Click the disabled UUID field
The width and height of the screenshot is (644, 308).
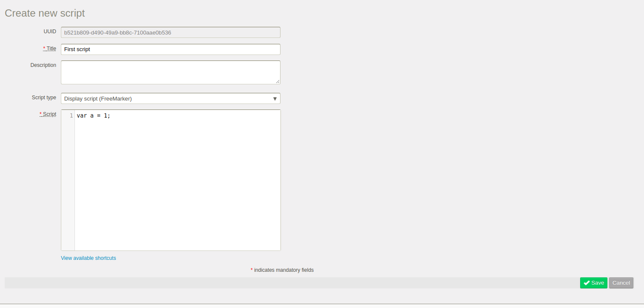coord(171,32)
